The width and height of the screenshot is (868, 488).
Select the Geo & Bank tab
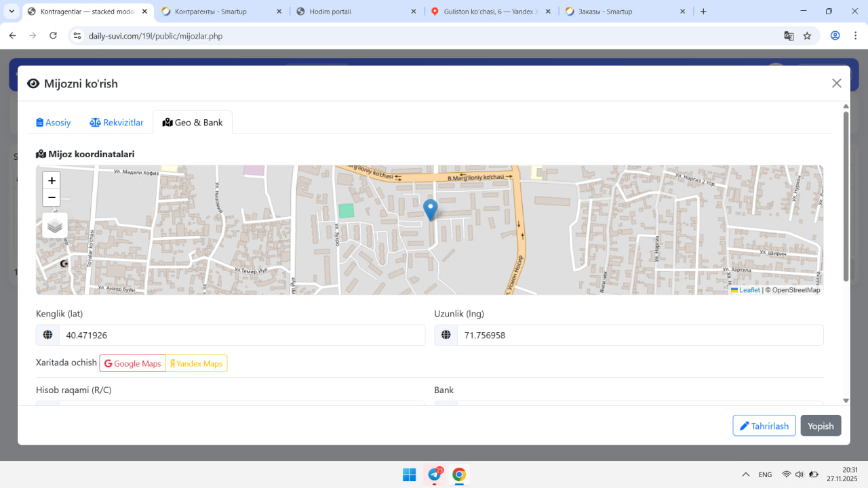(193, 123)
